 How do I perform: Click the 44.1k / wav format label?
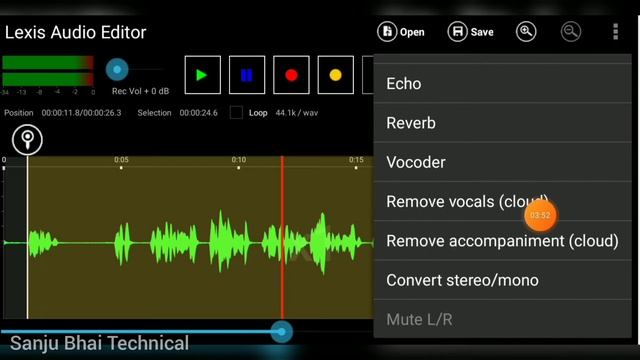coord(296,113)
